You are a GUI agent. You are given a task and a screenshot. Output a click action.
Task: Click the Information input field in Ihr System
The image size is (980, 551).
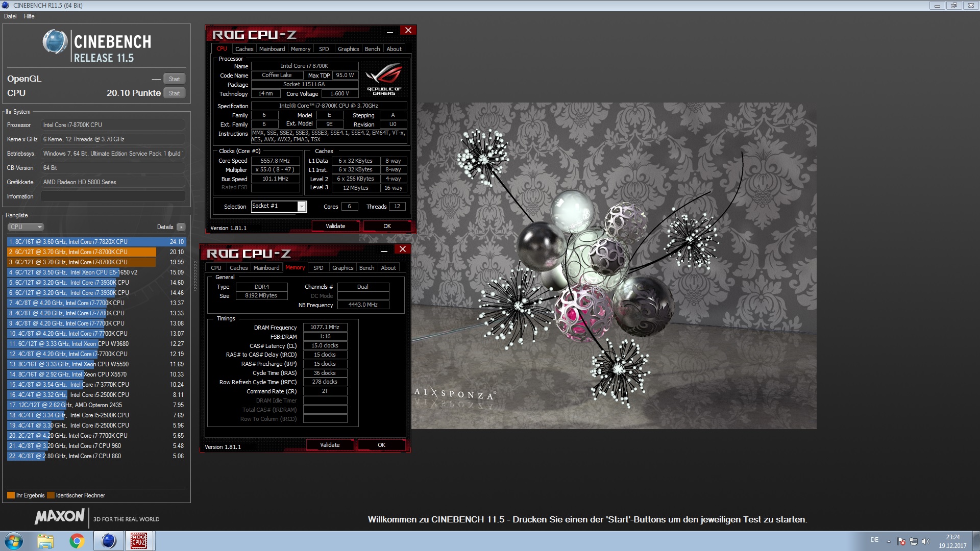point(113,196)
